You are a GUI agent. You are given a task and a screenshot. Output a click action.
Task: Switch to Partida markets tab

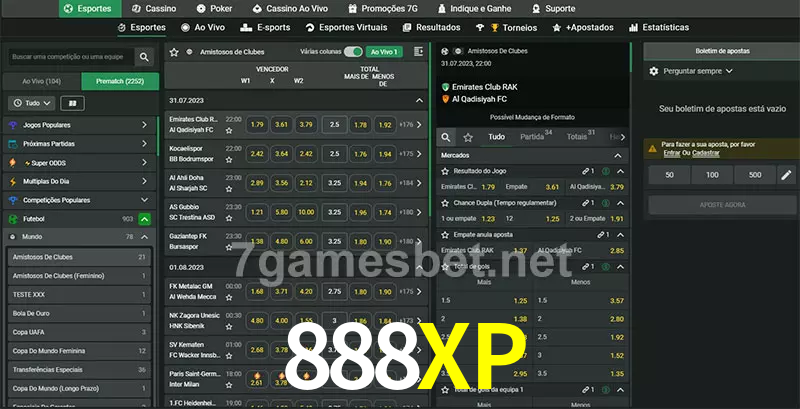pos(536,137)
